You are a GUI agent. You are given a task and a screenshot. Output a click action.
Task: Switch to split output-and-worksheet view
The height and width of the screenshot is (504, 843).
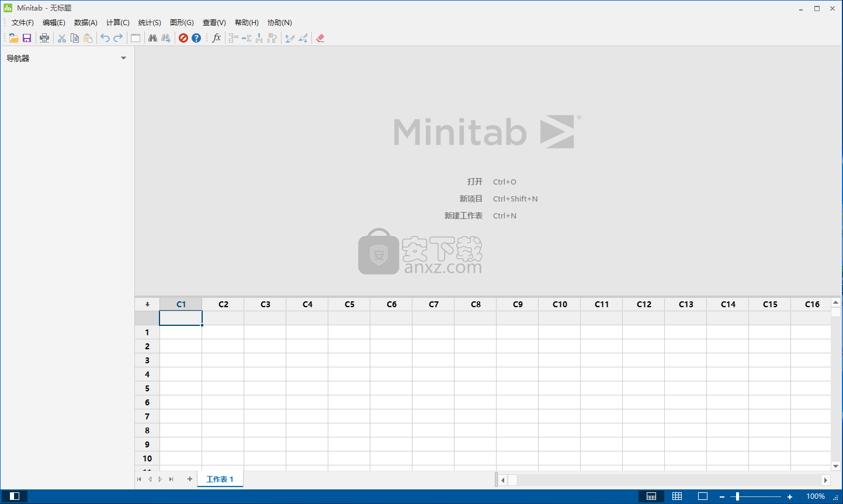(651, 496)
